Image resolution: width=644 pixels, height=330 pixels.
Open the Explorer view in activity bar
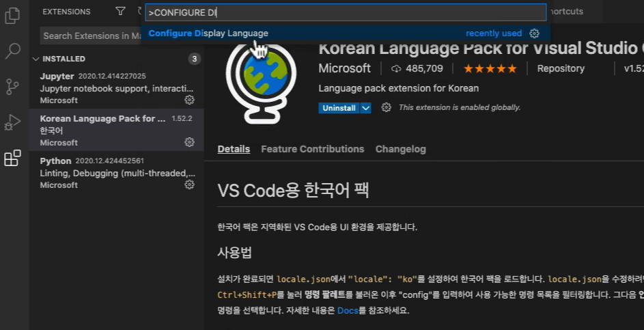[12, 16]
